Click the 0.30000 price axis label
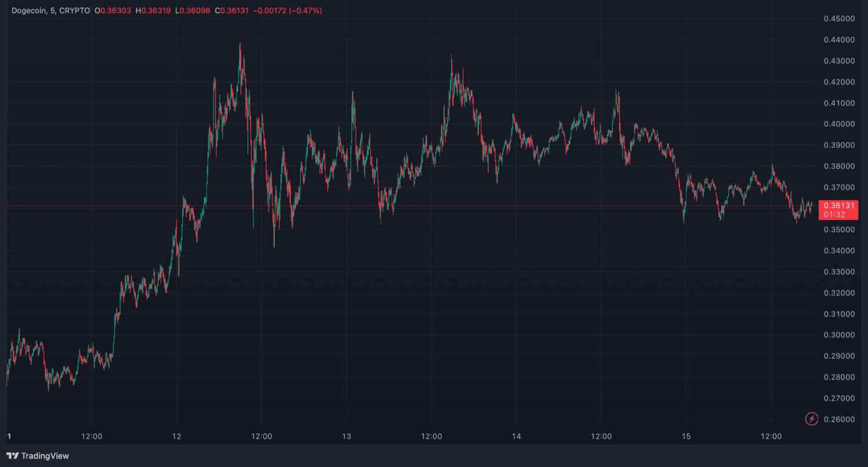Image resolution: width=868 pixels, height=467 pixels. pos(839,335)
